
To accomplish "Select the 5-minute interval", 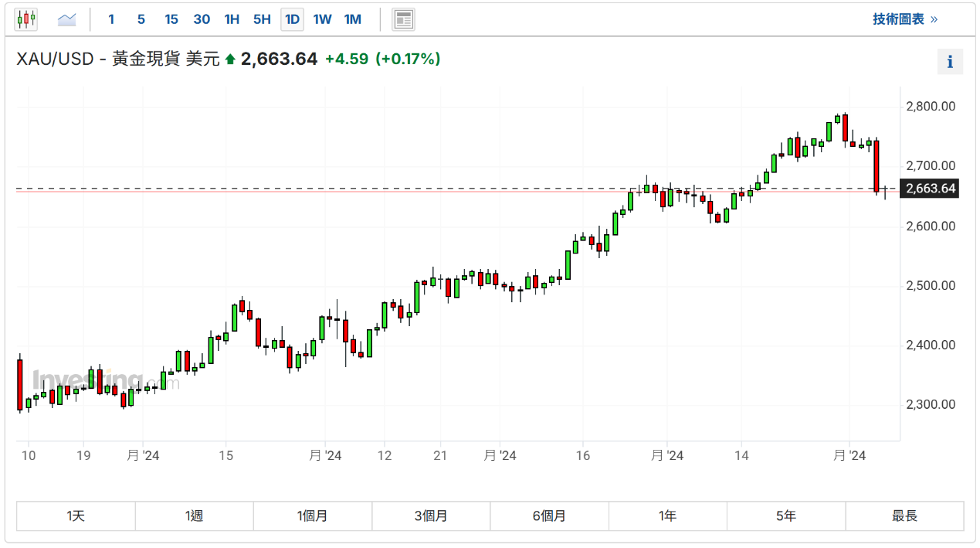I will 141,19.
